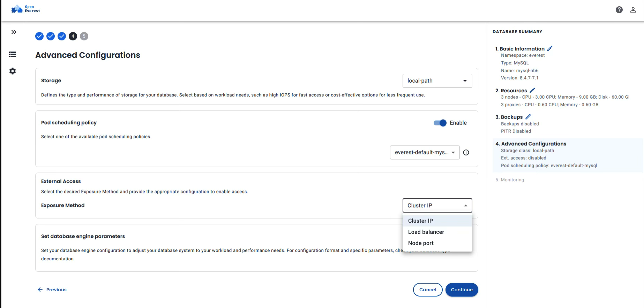
Task: Choose Cluster IP from the list
Action: [437, 221]
